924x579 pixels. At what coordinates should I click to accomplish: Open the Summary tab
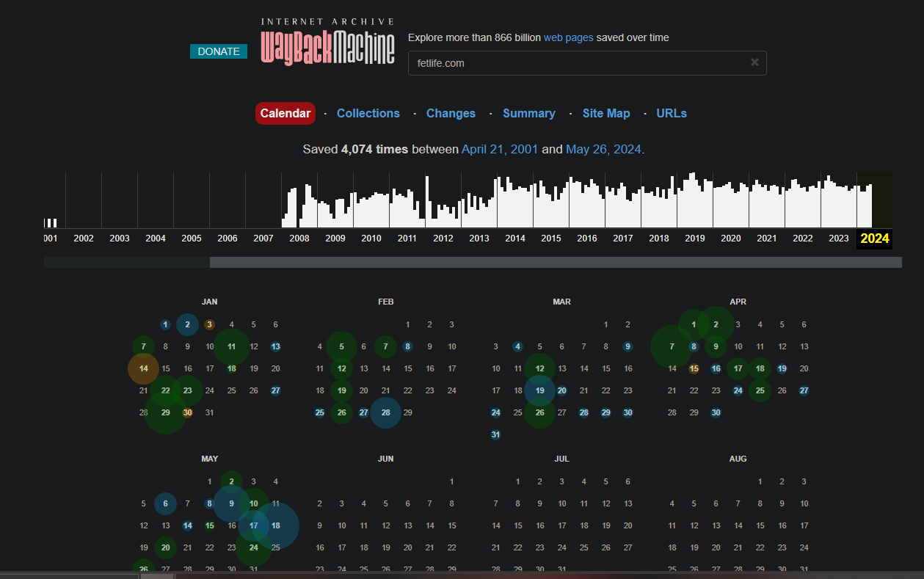click(x=528, y=113)
